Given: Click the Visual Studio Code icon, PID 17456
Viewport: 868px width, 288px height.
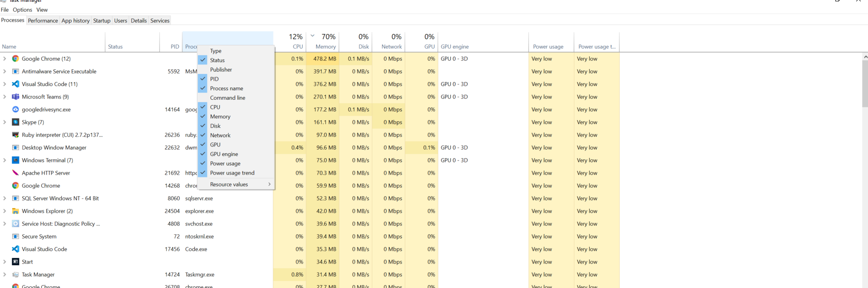Looking at the screenshot, I should [x=15, y=249].
